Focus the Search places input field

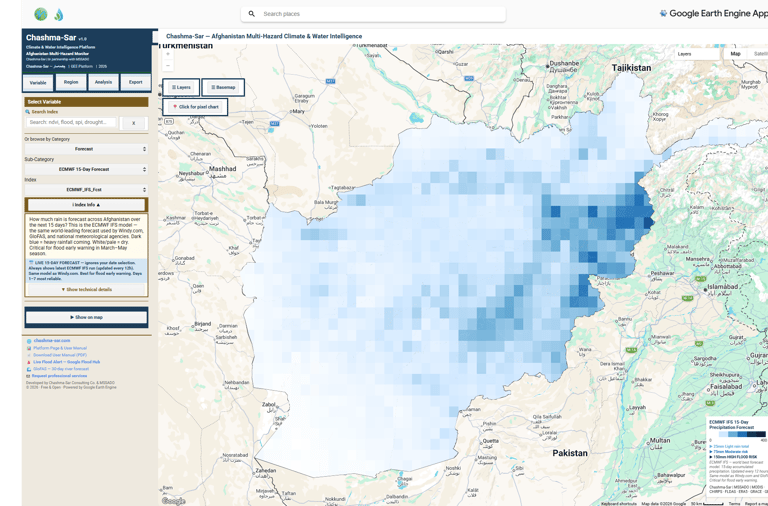373,14
